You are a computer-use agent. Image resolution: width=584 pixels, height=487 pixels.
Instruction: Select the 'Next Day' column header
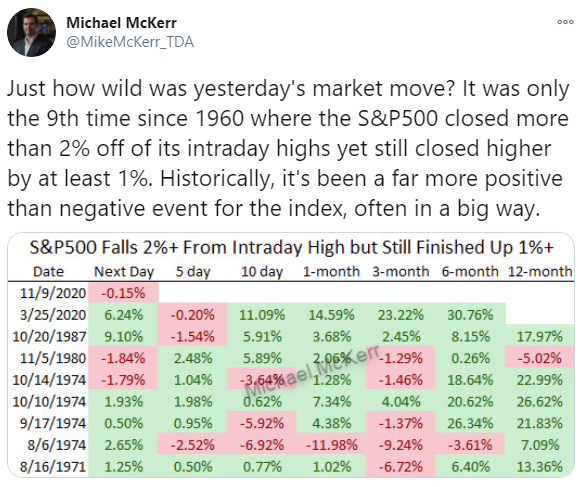point(124,272)
